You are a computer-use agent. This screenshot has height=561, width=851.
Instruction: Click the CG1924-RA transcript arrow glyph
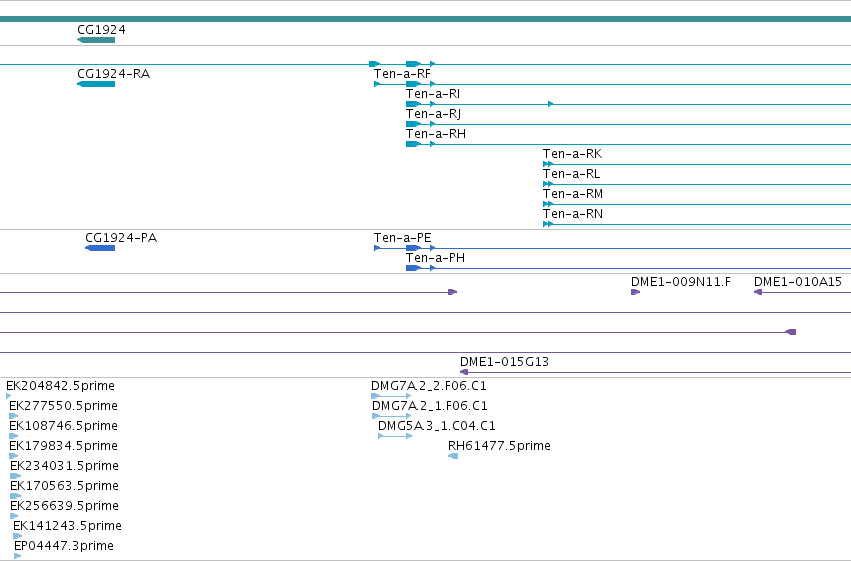coord(96,84)
